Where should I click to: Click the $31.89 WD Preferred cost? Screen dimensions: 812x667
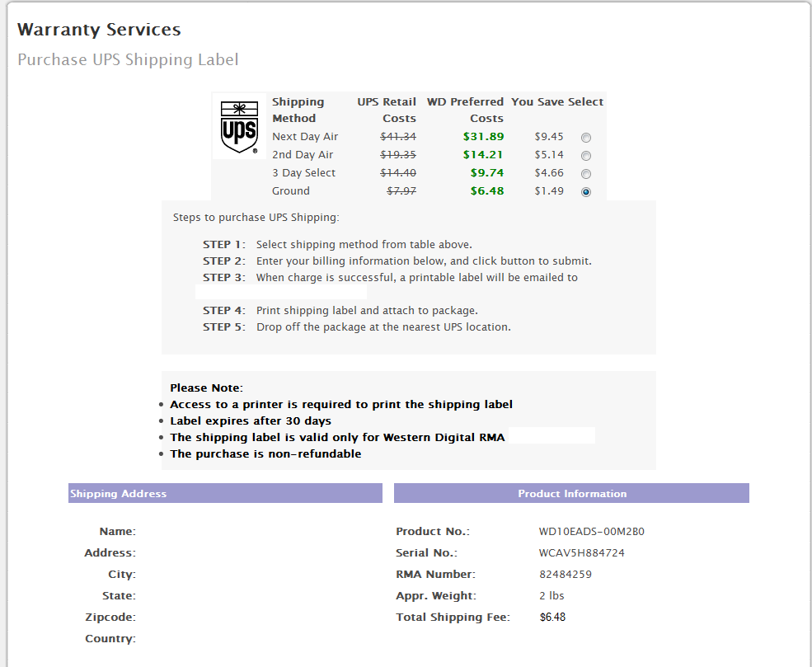pos(483,136)
